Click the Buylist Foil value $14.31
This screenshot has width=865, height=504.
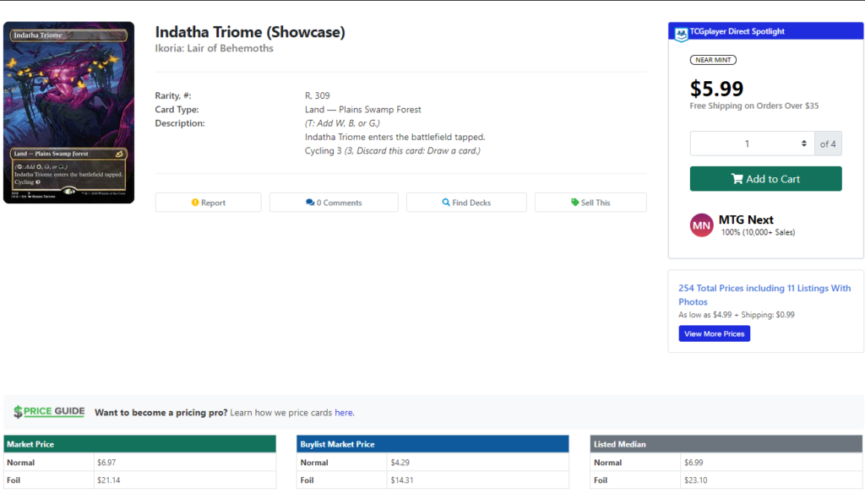[401, 480]
